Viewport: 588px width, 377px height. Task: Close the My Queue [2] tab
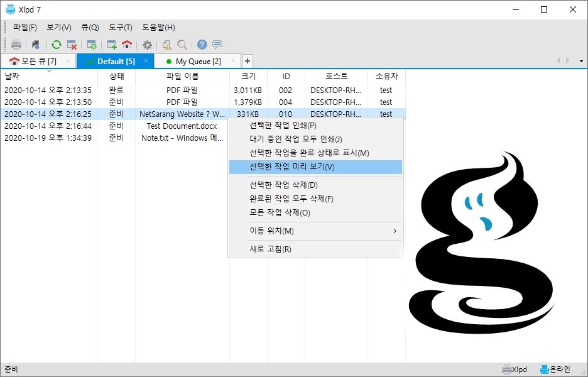pyautogui.click(x=233, y=61)
